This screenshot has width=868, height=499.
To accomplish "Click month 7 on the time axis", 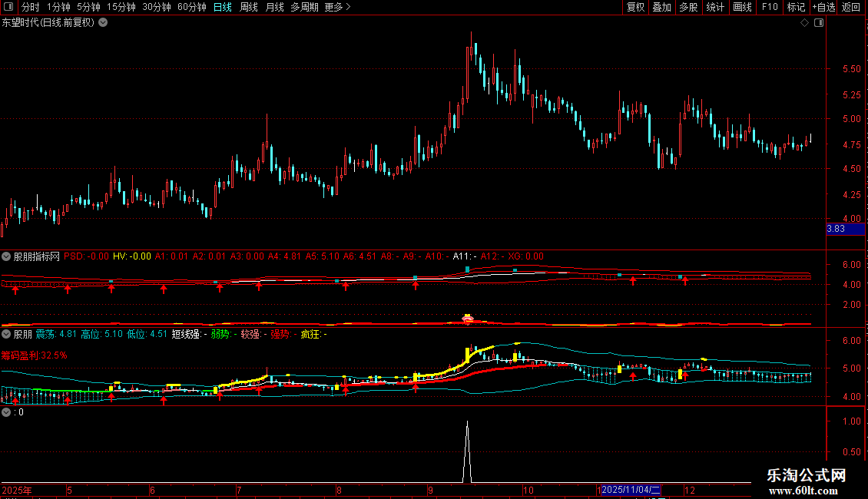I will click(239, 490).
